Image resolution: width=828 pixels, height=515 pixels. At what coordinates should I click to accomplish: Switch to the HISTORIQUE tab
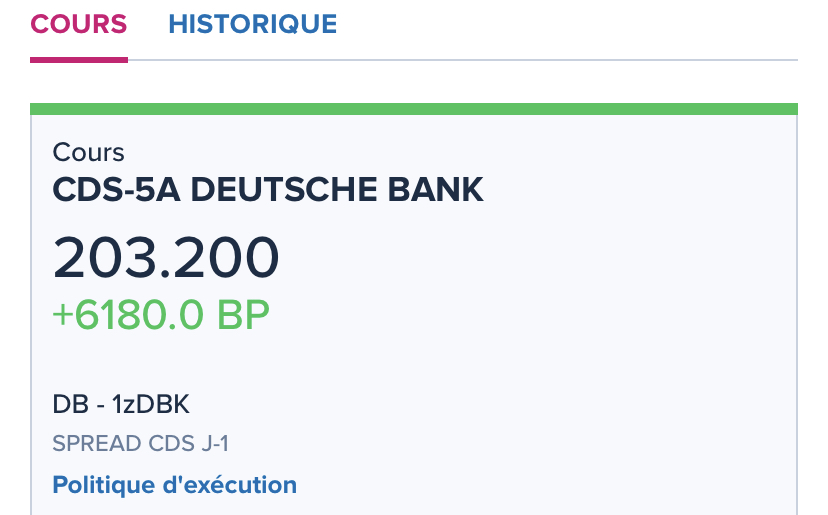click(252, 24)
